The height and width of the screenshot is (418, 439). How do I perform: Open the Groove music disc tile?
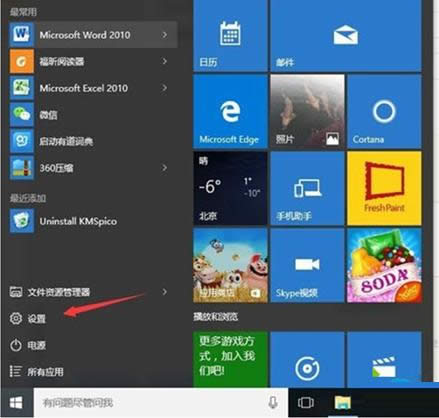tap(307, 359)
